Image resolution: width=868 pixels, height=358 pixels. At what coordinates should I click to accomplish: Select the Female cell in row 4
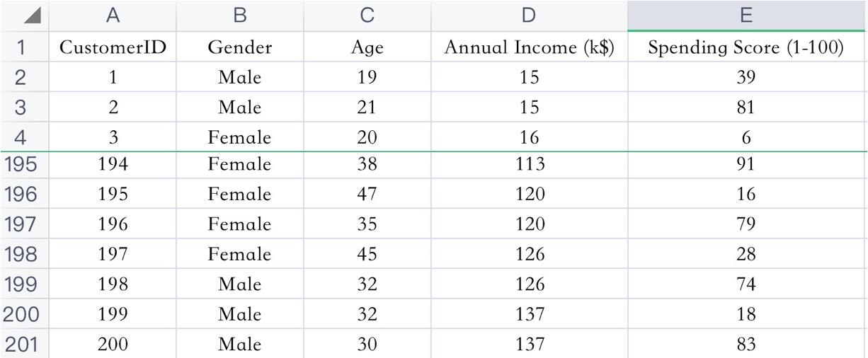pyautogui.click(x=239, y=137)
